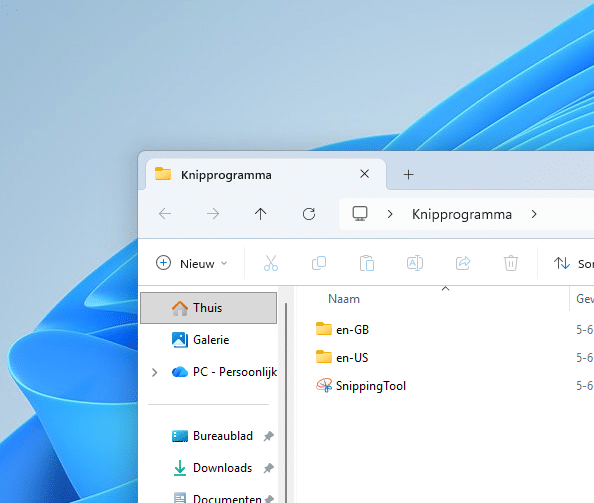Select Thuis in navigation pane
This screenshot has width=594, height=503.
208,308
